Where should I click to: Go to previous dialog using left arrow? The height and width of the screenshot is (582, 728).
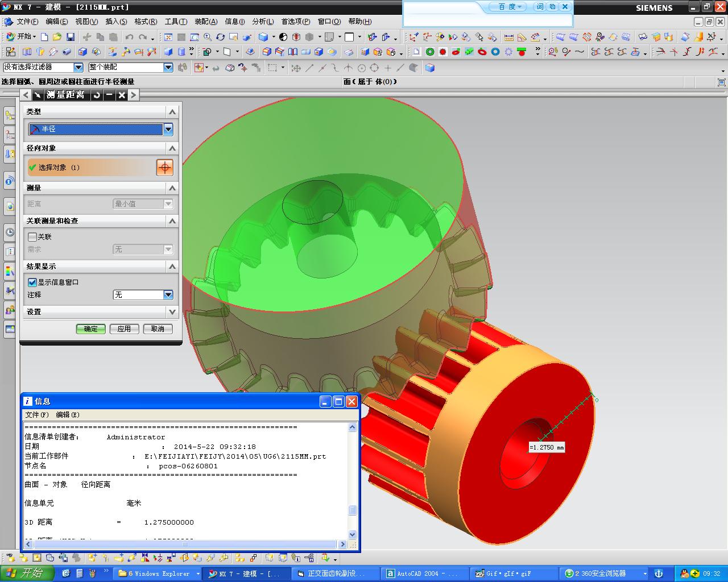[26, 95]
